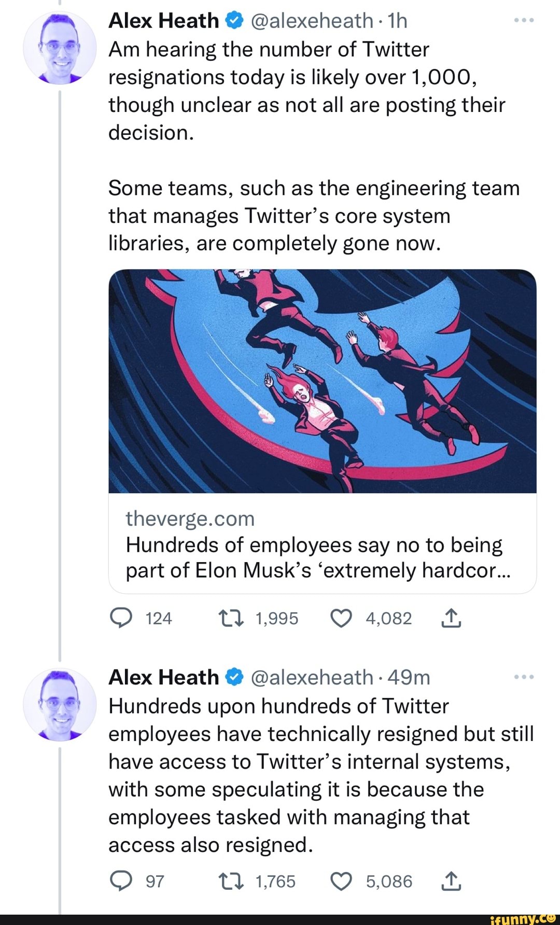Viewport: 560px width, 925px height.
Task: Reply to the second tweet with 97 replies
Action: pos(121,881)
